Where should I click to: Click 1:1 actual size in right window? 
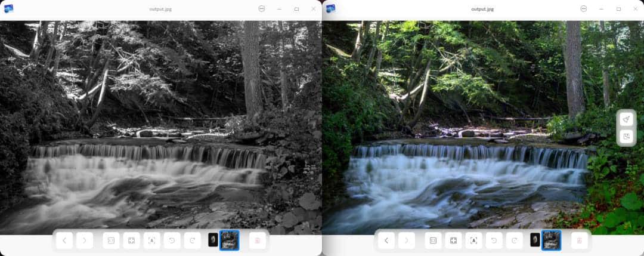click(433, 240)
